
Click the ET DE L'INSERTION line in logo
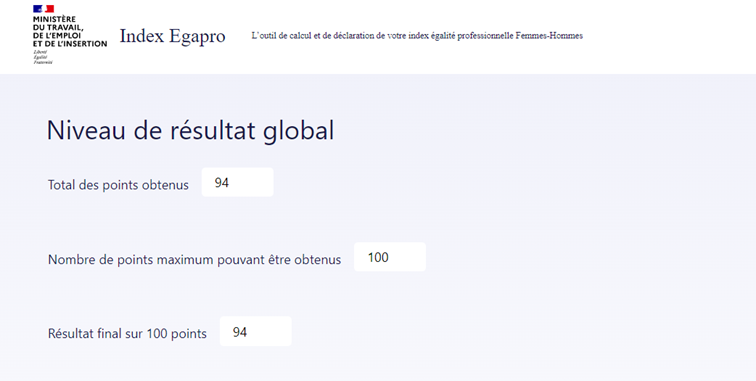[x=70, y=43]
